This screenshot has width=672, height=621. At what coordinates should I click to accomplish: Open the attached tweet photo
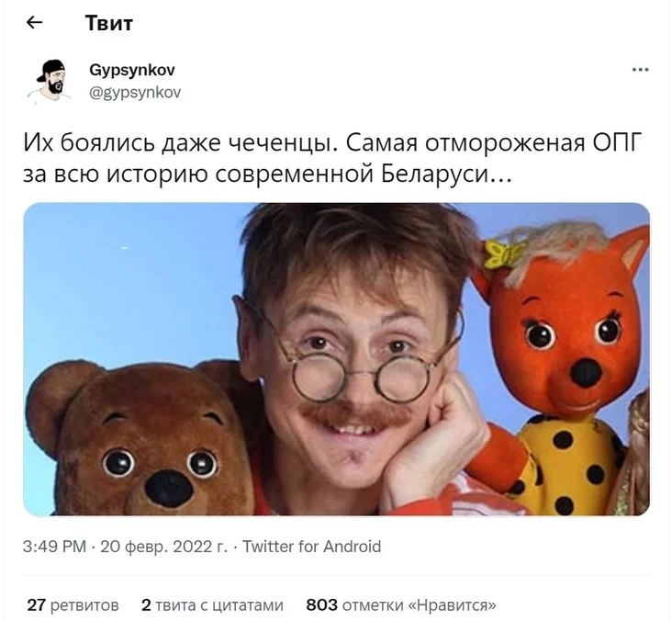point(336,359)
